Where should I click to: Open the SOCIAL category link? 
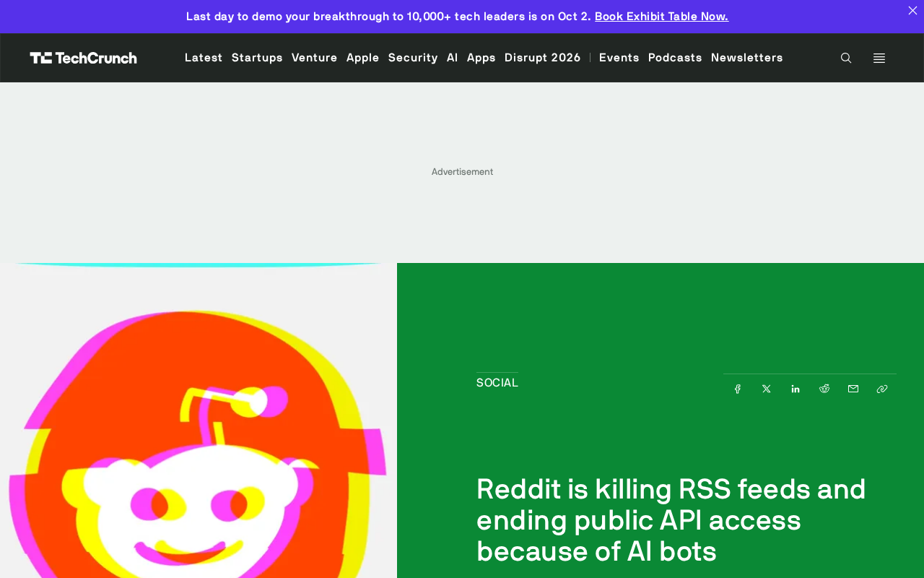[x=497, y=383]
